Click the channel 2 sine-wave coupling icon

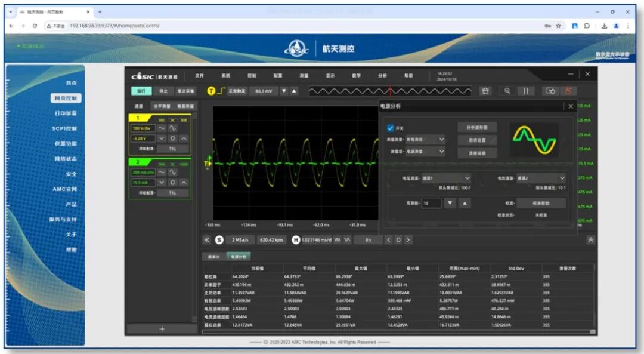[173, 173]
